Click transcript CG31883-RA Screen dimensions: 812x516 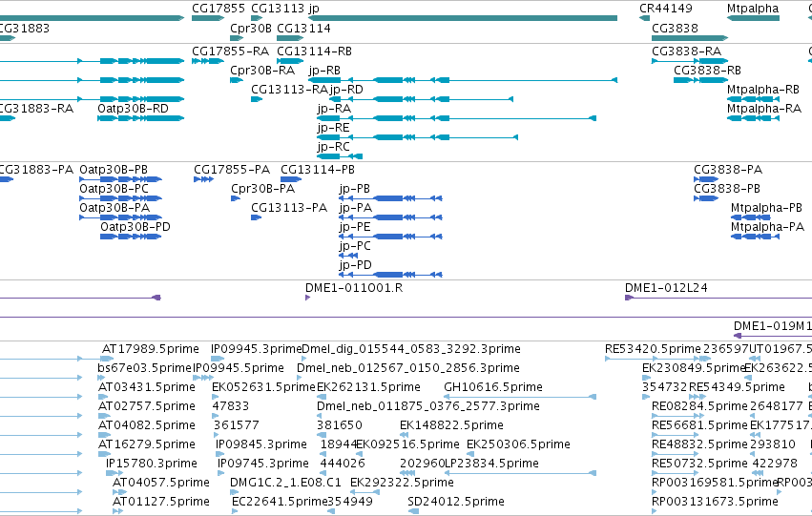click(x=36, y=109)
